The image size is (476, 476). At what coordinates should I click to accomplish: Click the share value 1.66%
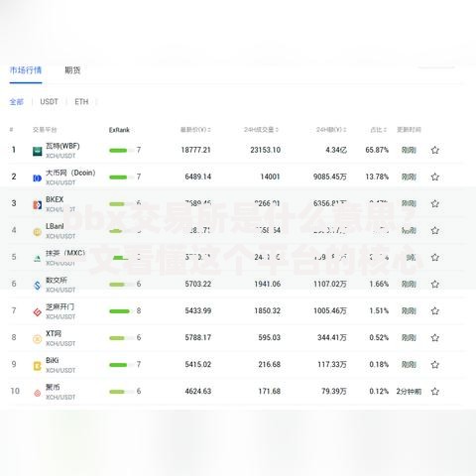pyautogui.click(x=379, y=284)
